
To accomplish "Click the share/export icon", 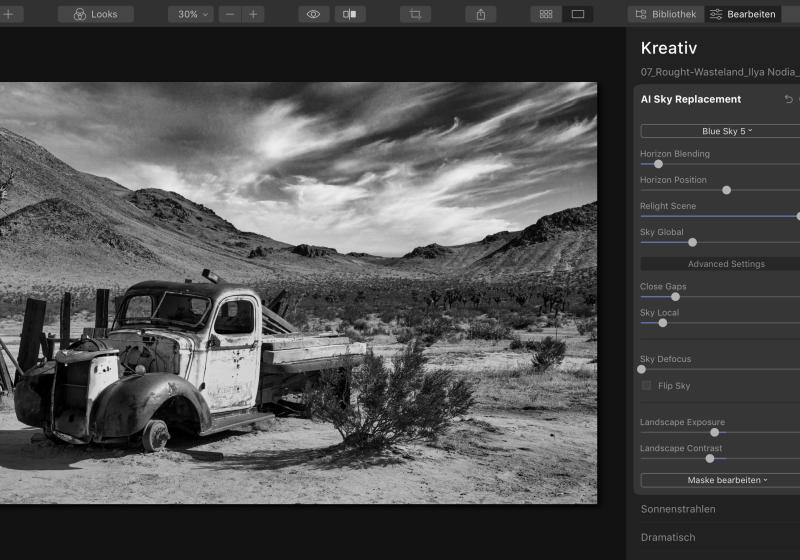I will pyautogui.click(x=481, y=14).
